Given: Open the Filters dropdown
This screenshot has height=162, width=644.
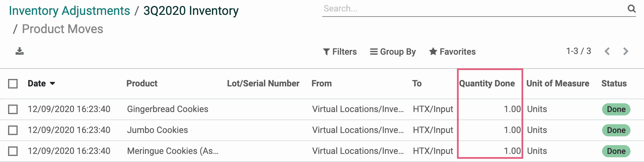Looking at the screenshot, I should [x=340, y=52].
